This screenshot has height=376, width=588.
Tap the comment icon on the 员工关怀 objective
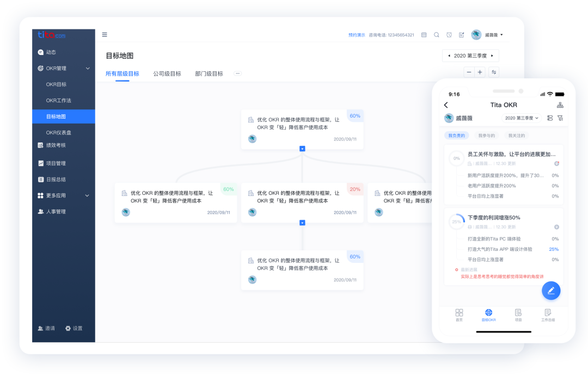pyautogui.click(x=556, y=163)
